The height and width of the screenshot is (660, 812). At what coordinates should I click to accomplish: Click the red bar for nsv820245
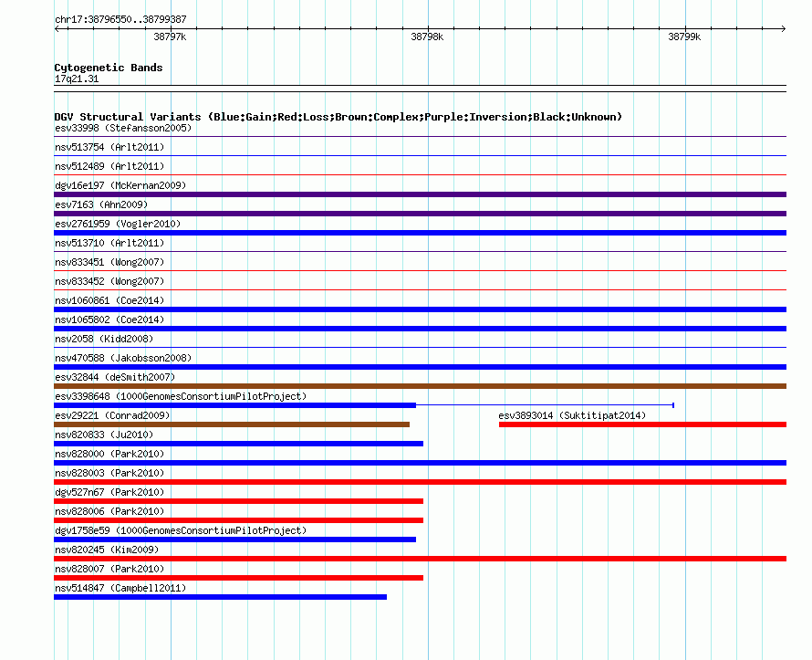click(420, 559)
